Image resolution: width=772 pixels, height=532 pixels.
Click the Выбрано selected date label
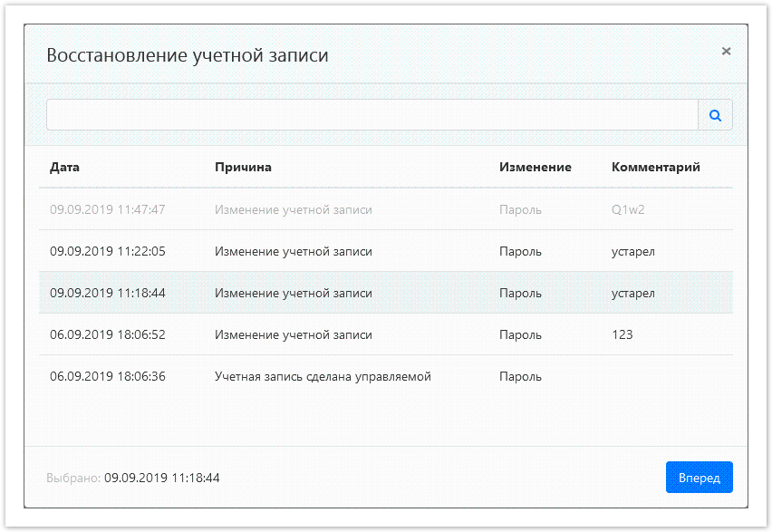coord(133,477)
